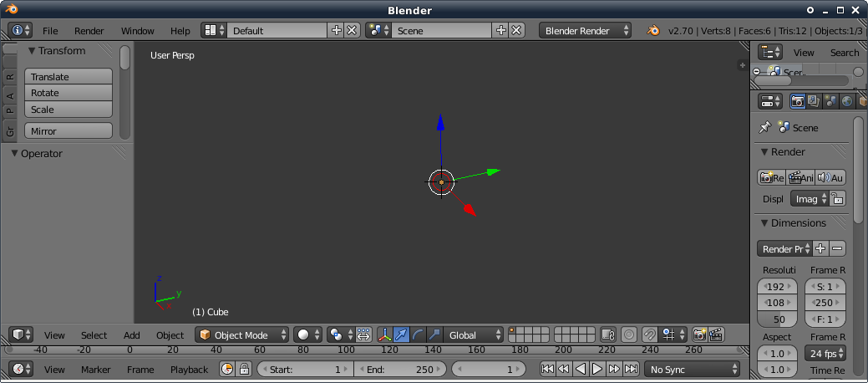This screenshot has width=868, height=383.
Task: Click the Scale button
Action: pos(69,110)
